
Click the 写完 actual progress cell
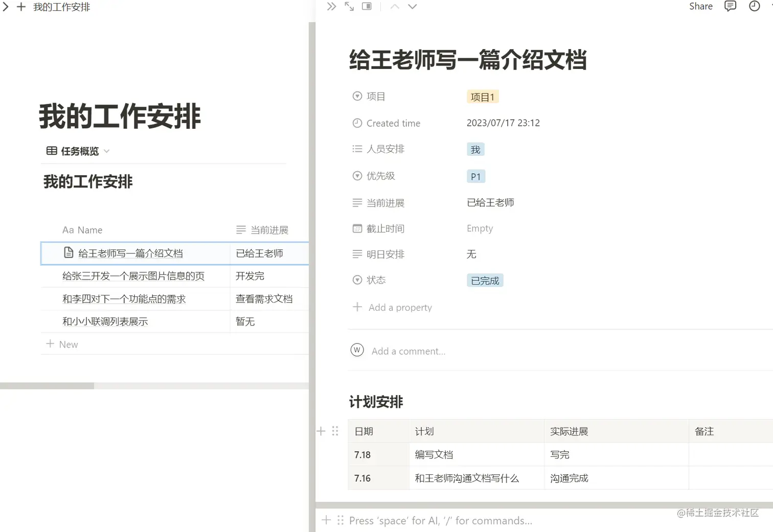[x=617, y=455]
